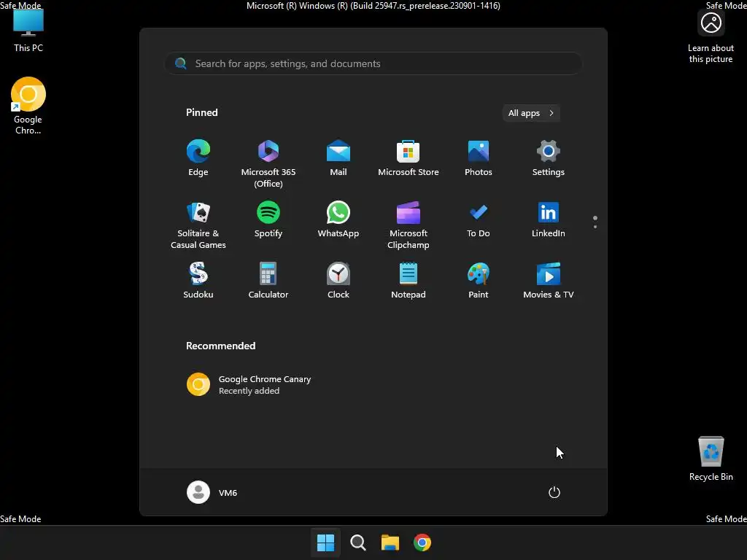Open the Clock app

(338, 281)
